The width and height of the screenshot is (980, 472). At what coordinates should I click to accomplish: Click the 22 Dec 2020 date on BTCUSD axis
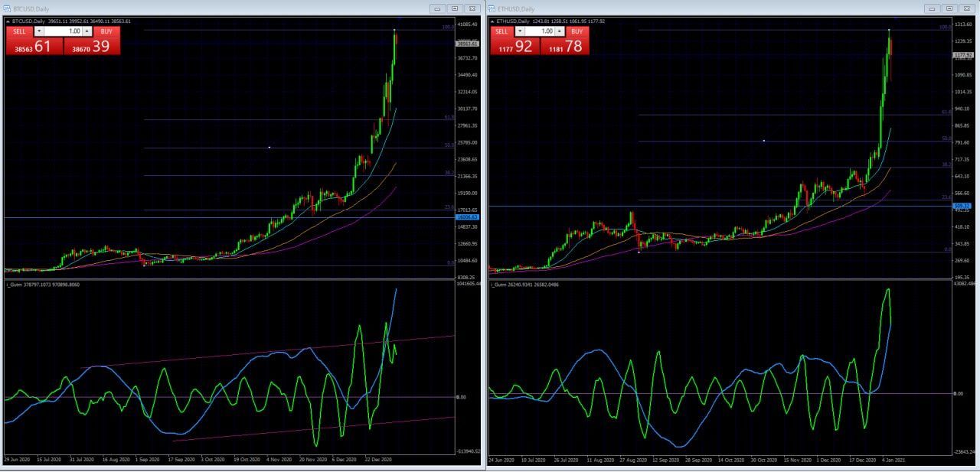point(379,460)
